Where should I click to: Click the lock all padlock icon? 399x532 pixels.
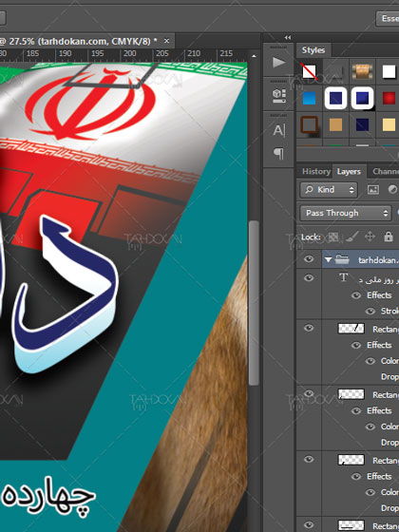[x=389, y=237]
